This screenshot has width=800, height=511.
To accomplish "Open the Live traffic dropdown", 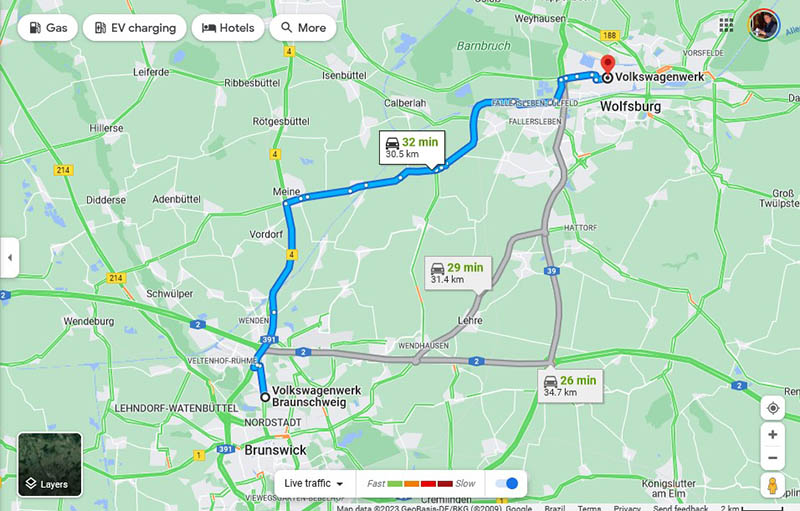I will pyautogui.click(x=314, y=483).
